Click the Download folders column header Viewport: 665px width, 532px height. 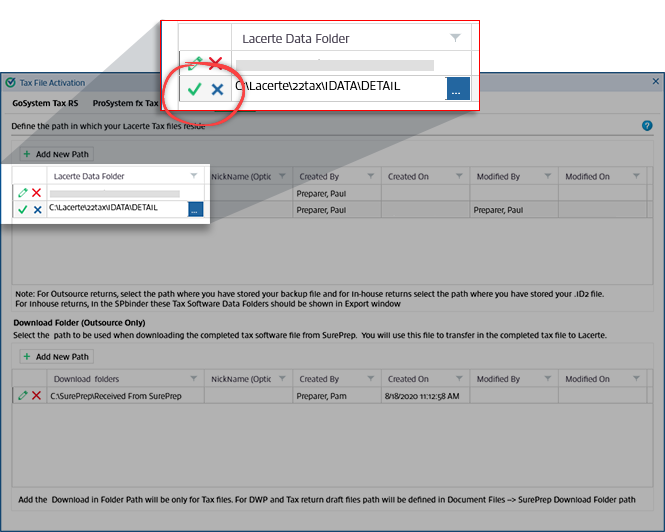(x=126, y=378)
